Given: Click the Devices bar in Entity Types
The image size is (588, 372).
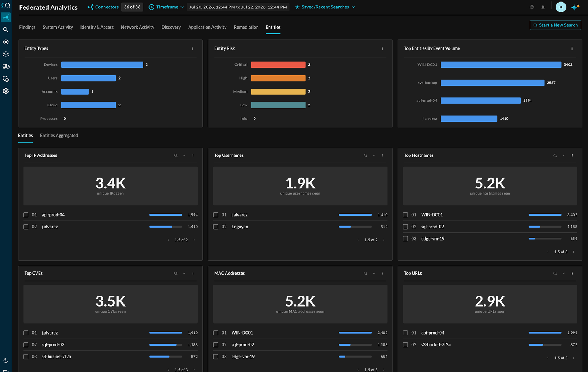Looking at the screenshot, I should click(x=102, y=65).
